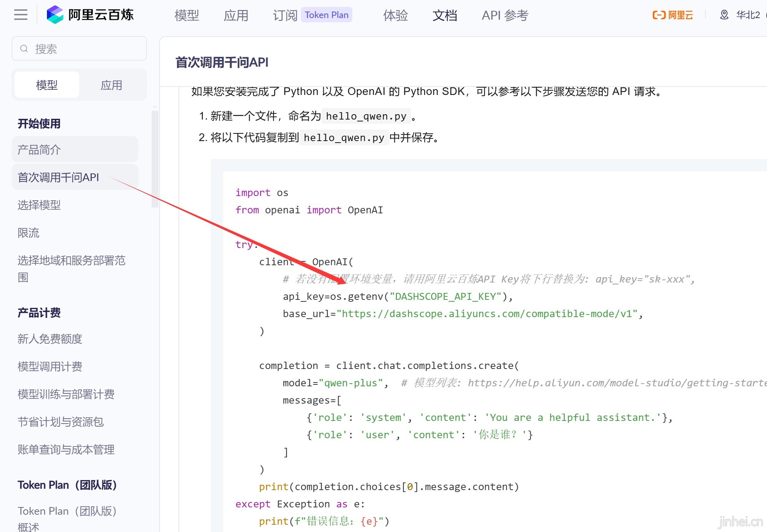
Task: Focus the 搜索 search field
Action: 79,49
